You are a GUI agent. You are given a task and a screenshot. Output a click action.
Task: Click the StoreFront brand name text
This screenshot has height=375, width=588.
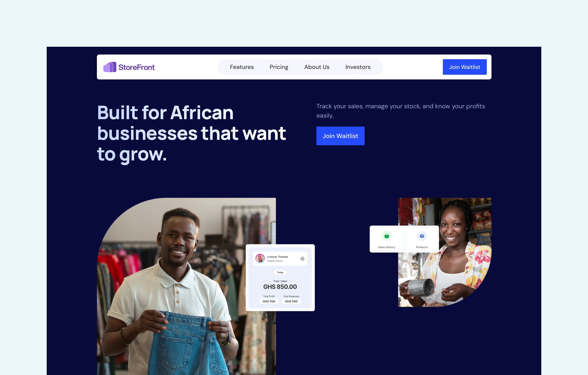point(137,67)
